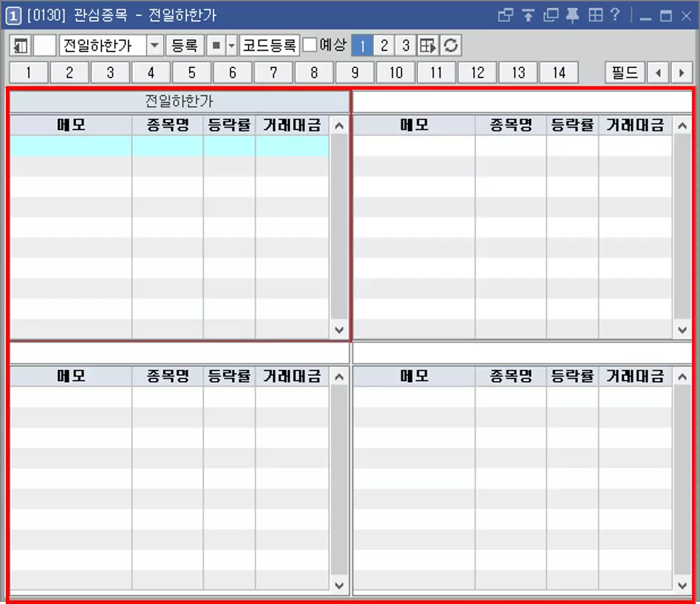Switch to group tab 13
Image resolution: width=700 pixels, height=604 pixels.
tap(518, 72)
